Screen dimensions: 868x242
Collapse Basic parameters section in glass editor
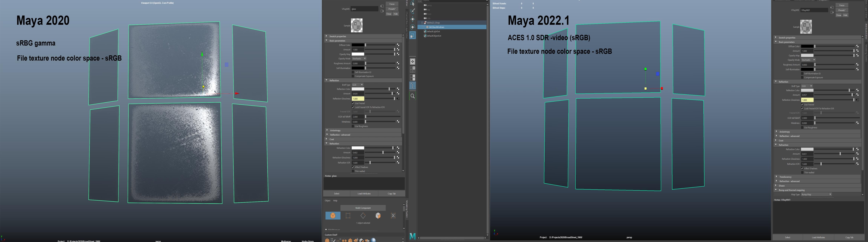click(363, 41)
